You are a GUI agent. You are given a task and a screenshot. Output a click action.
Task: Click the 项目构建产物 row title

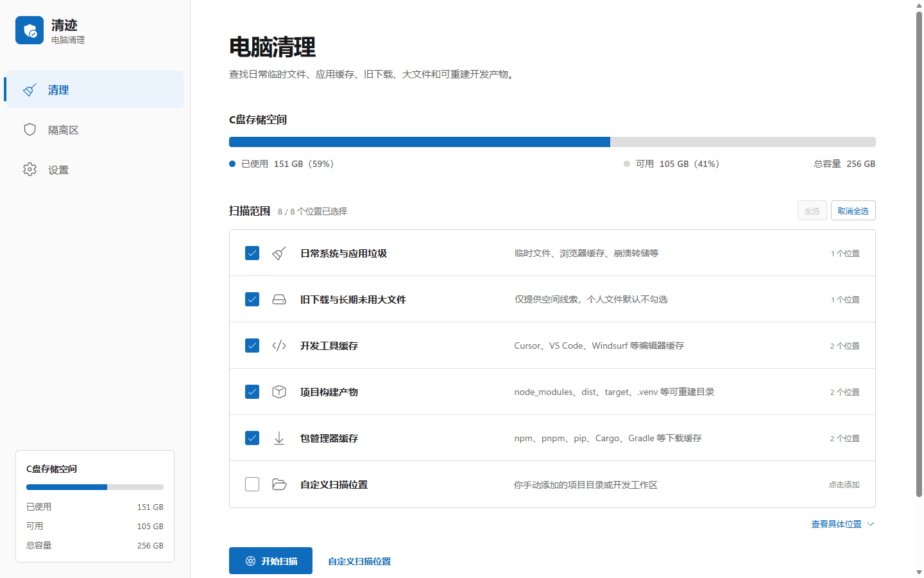click(329, 392)
